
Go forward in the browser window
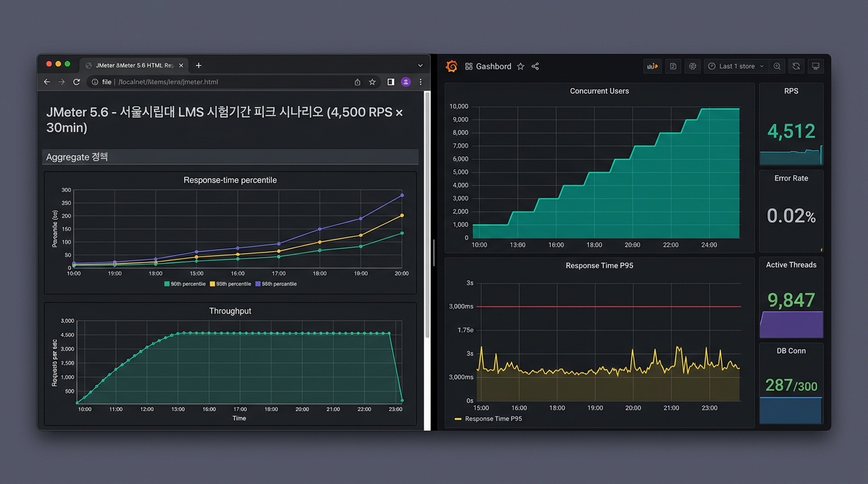tap(62, 82)
